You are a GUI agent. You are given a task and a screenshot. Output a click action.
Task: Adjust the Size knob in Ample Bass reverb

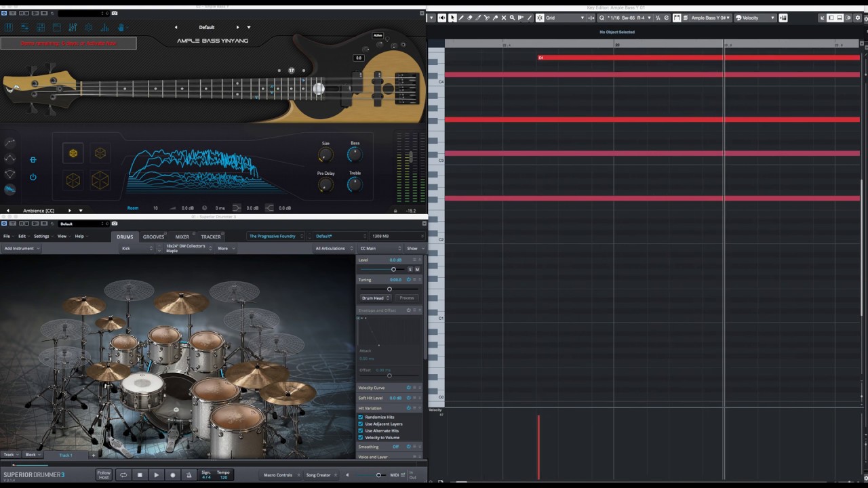(x=325, y=155)
